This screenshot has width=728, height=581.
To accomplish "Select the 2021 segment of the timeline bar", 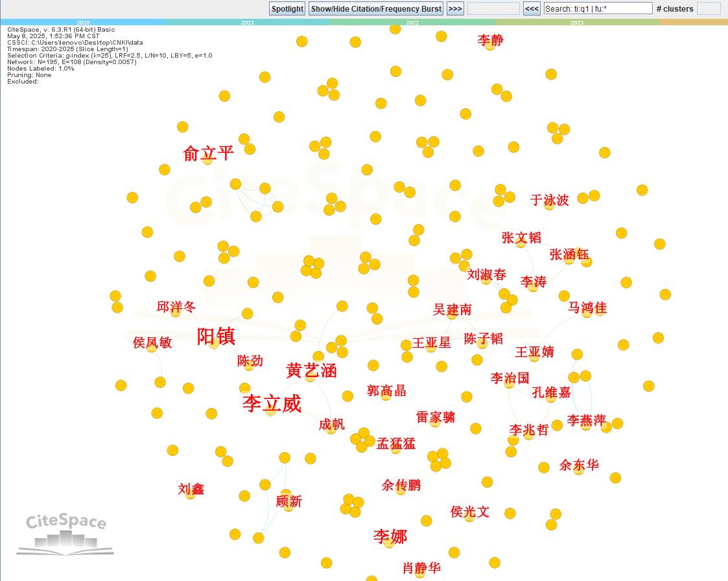I will tap(248, 22).
